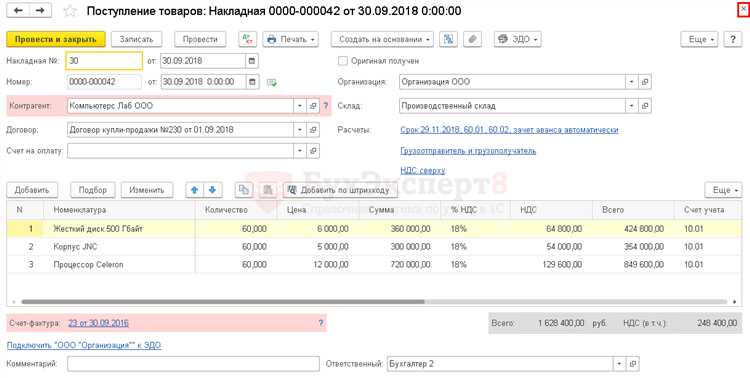
Task: Click Записать button
Action: 136,39
